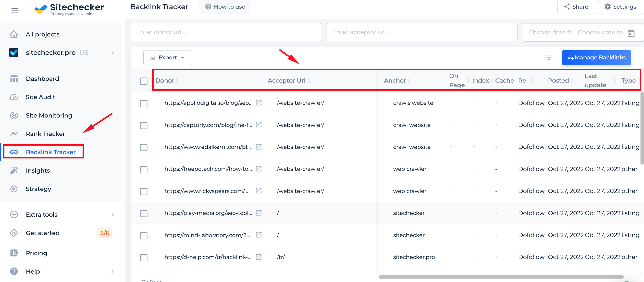Open the hamburger menu icon
Viewport: 644px width, 282px height.
point(15,10)
